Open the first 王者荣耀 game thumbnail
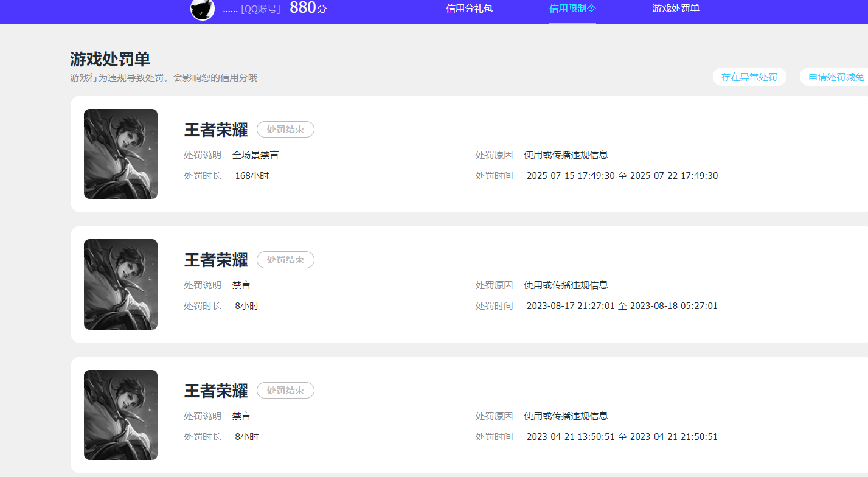 [x=120, y=153]
